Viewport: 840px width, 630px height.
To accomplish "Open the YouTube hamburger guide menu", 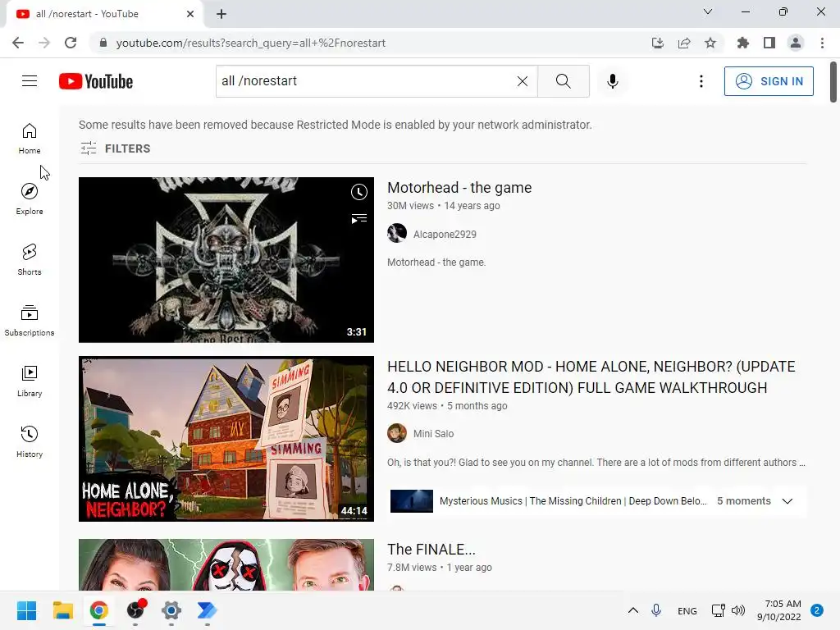I will click(x=30, y=81).
